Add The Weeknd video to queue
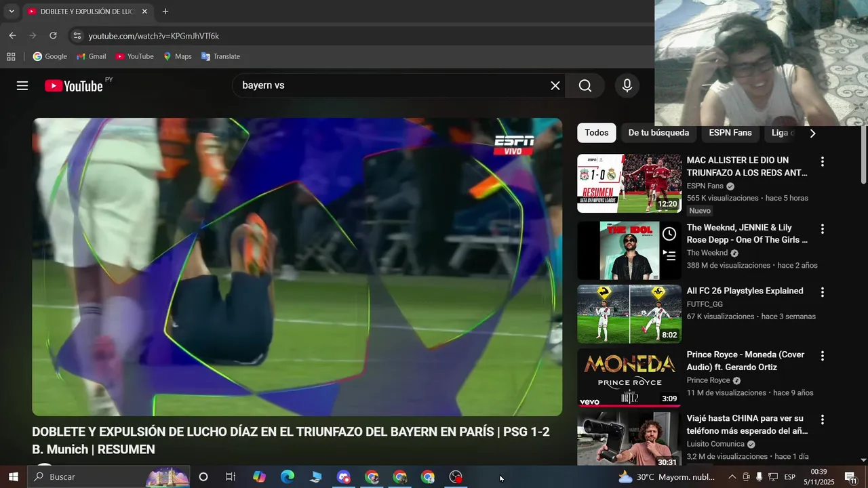 point(669,256)
